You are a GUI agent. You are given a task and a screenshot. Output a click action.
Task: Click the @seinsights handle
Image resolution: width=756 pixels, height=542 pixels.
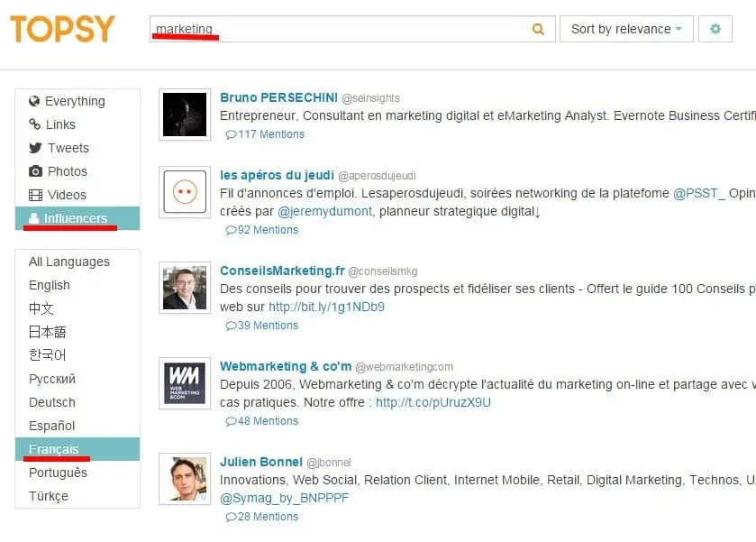coord(370,98)
